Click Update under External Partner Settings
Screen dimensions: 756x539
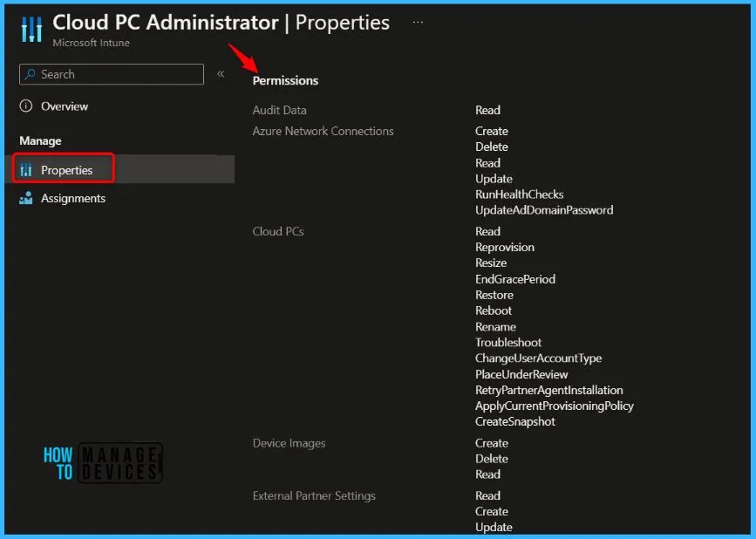(494, 528)
